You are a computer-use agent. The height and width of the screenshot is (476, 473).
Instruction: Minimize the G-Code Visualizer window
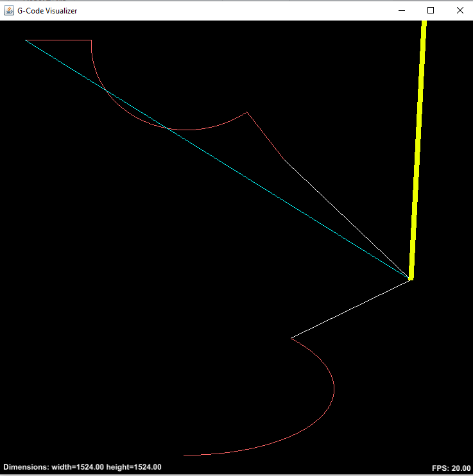point(402,11)
